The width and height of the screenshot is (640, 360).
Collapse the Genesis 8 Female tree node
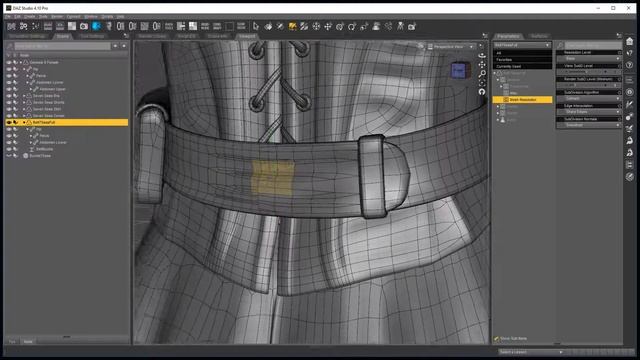21,62
